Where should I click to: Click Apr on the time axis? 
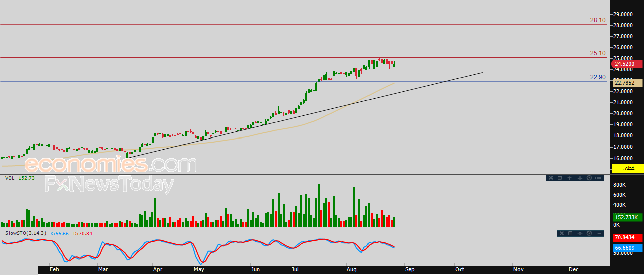(x=158, y=269)
